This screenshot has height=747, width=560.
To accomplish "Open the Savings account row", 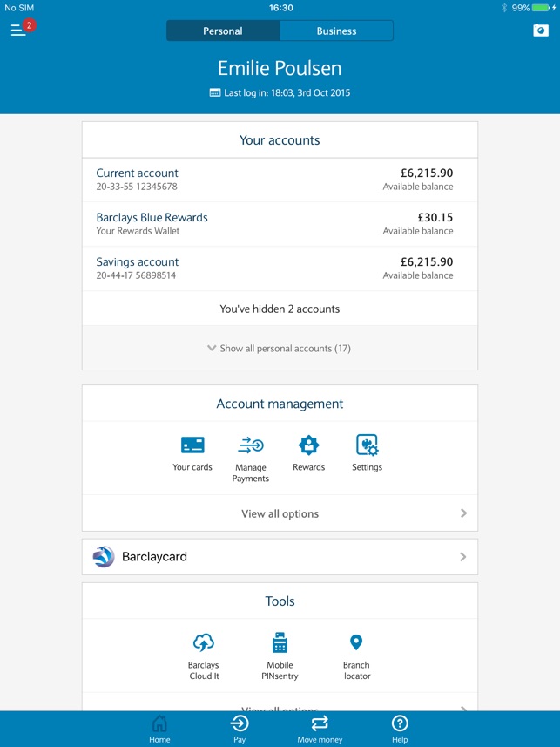I will 280,268.
